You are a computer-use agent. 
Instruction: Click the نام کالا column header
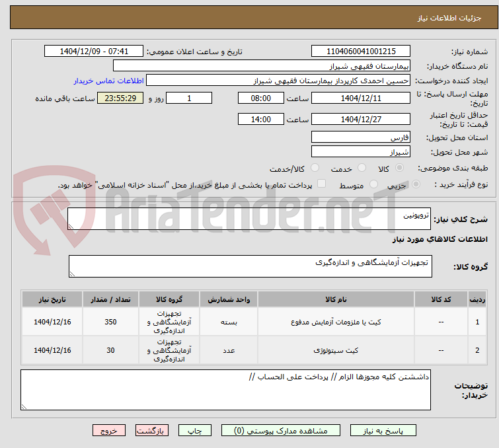(x=336, y=299)
